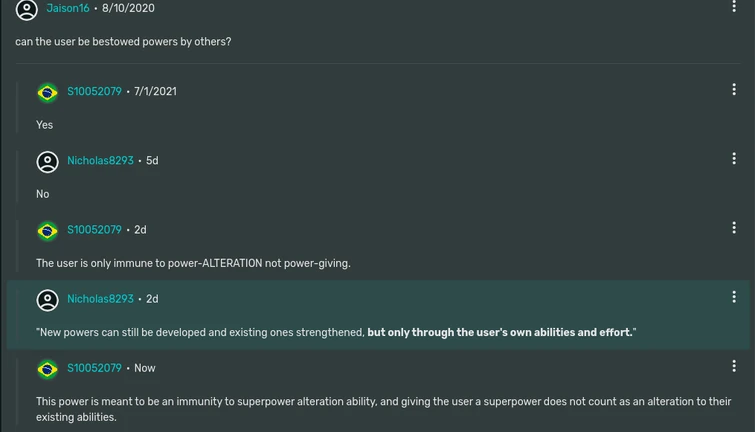Click the 8/10/2020 timestamp on Jaison16's comment
Screen dimensions: 755x432
click(x=128, y=9)
